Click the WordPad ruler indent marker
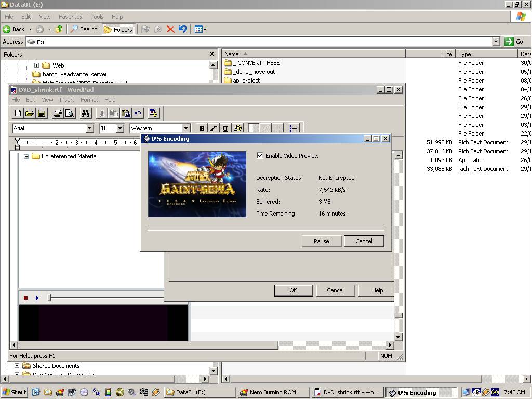This screenshot has height=399, width=532. 17,144
